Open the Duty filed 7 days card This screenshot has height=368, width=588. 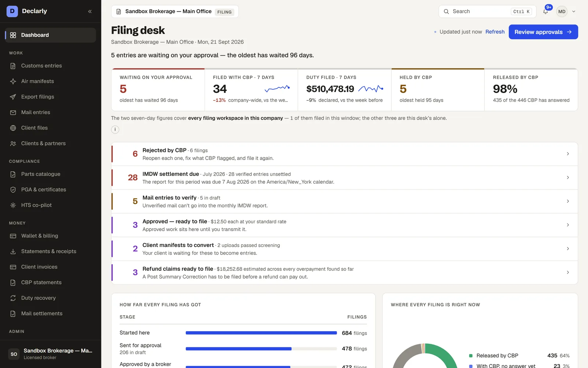[x=344, y=90]
